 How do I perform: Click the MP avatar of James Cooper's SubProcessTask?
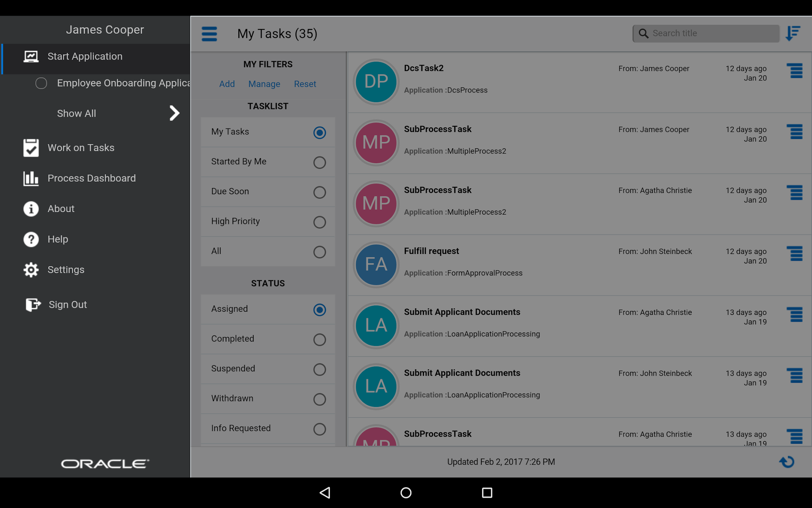pyautogui.click(x=376, y=143)
